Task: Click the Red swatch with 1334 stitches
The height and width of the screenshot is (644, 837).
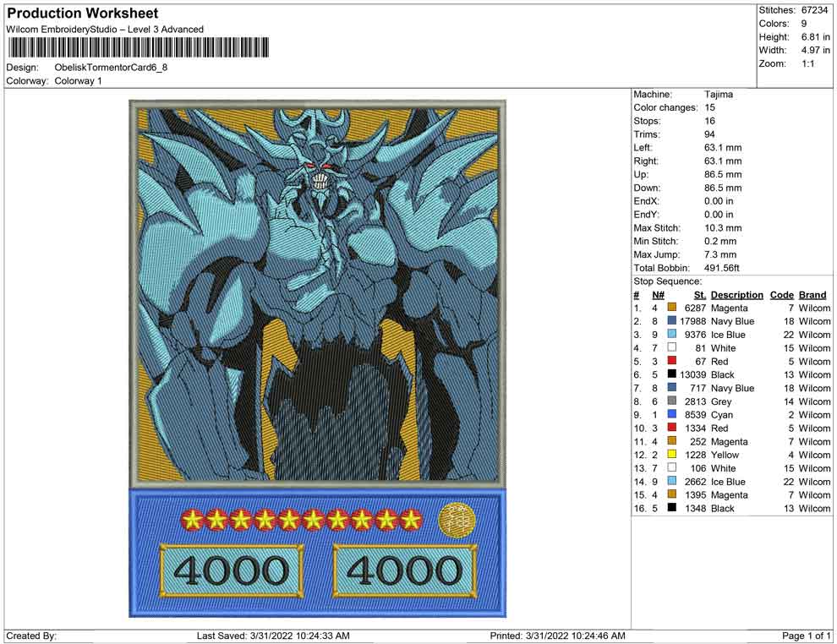Action: pos(672,428)
